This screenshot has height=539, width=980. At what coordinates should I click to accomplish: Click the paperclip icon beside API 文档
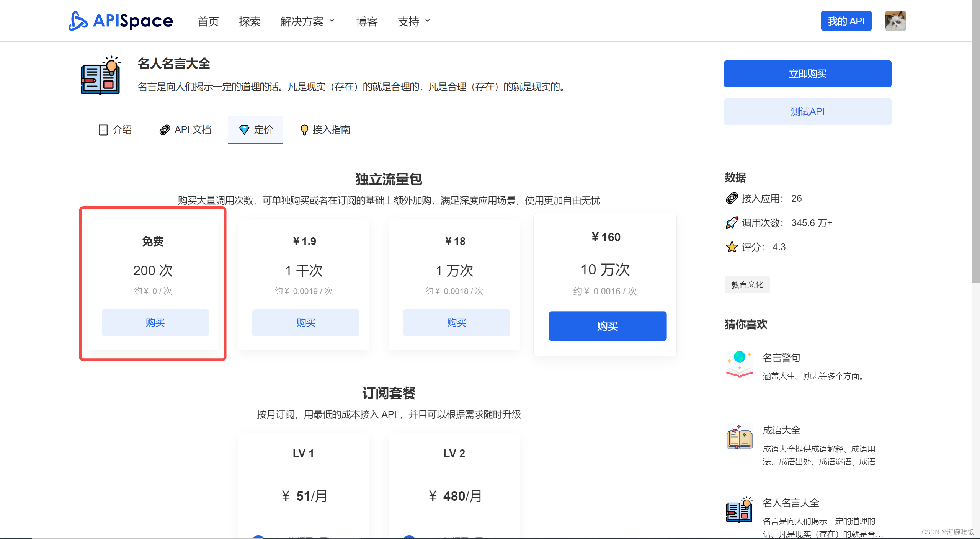(165, 130)
